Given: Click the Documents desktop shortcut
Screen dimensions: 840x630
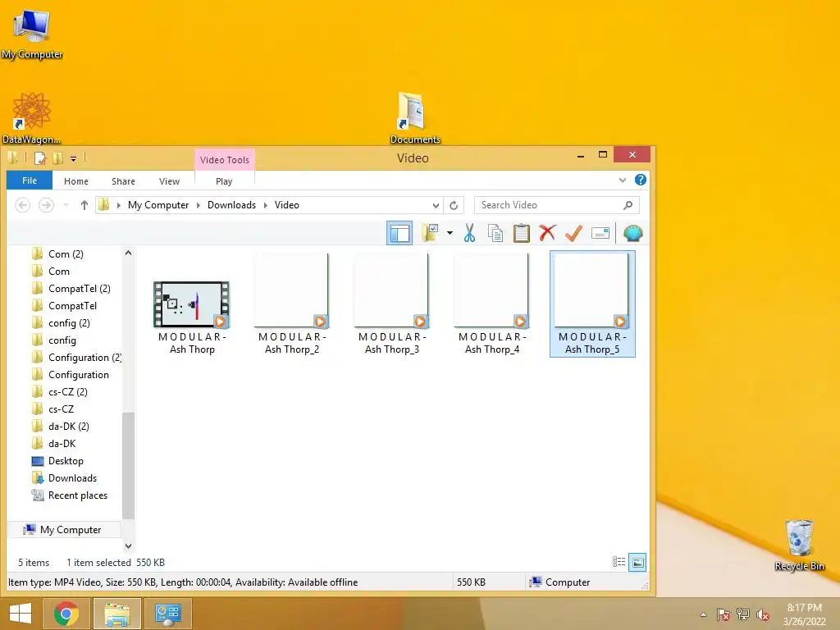Looking at the screenshot, I should (415, 117).
